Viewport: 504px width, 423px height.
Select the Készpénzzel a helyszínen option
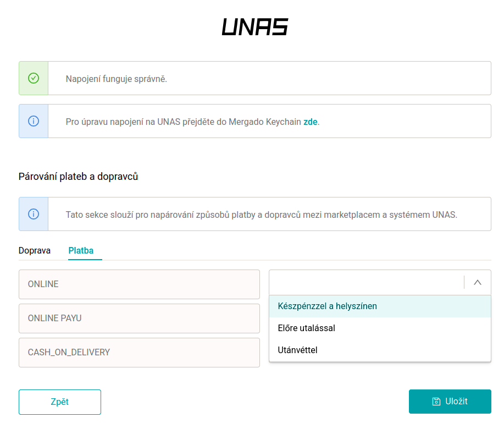[328, 306]
